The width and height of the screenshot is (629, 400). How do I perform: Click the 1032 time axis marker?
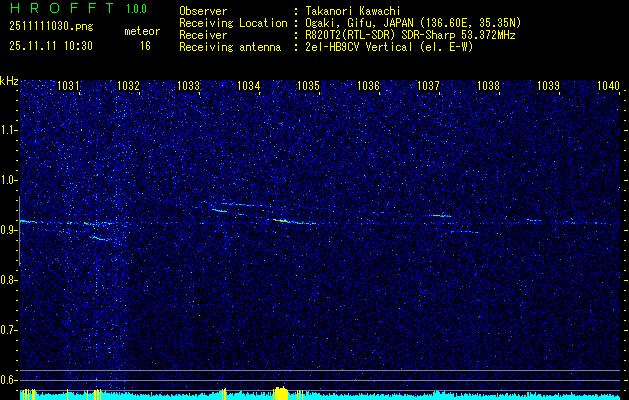(x=128, y=85)
